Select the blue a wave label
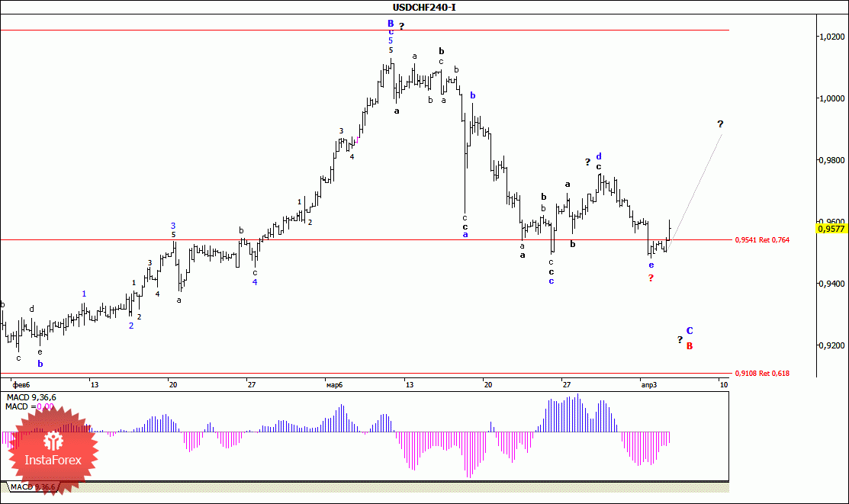This screenshot has height=504, width=849. coord(465,234)
